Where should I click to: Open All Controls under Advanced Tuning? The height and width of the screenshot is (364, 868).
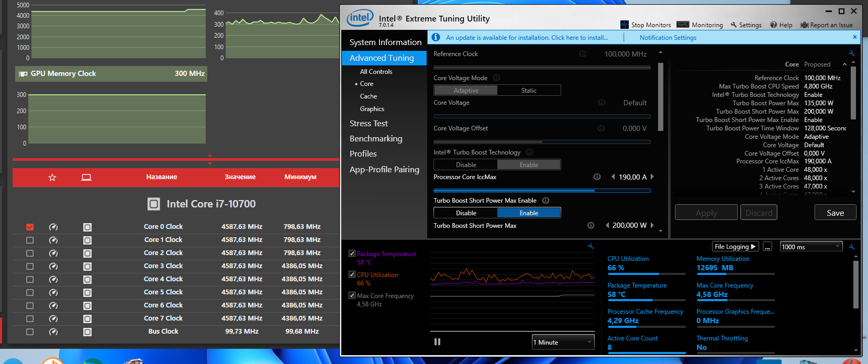pos(376,72)
